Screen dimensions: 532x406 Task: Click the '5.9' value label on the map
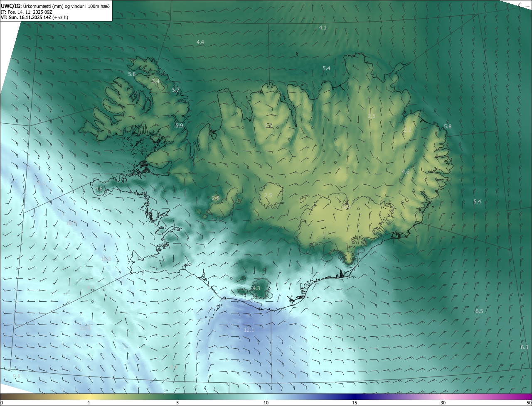[x=179, y=126]
